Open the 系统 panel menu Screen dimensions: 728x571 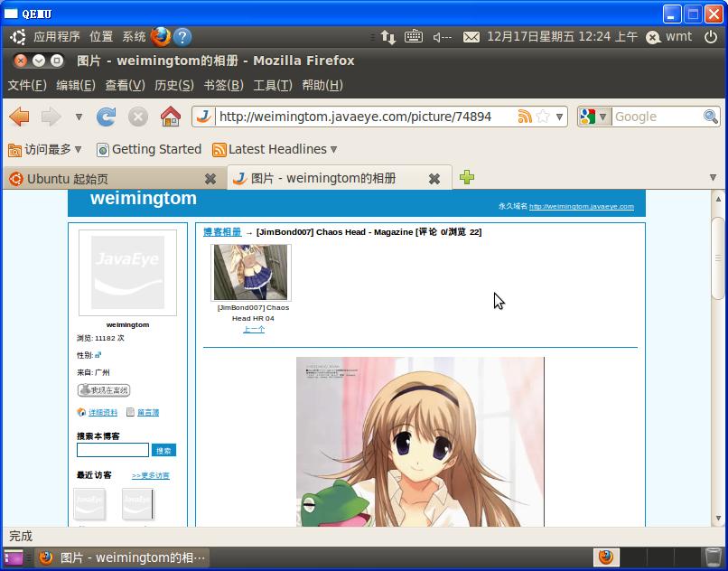click(x=134, y=37)
